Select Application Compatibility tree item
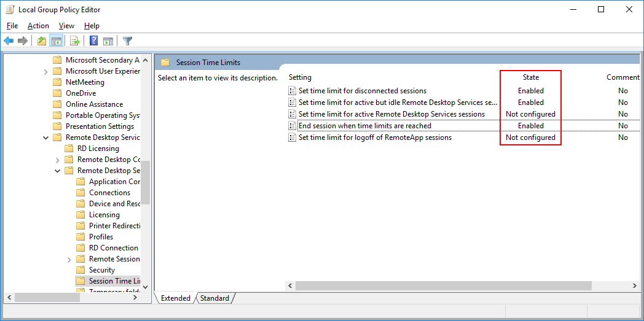This screenshot has width=644, height=321. [x=114, y=181]
